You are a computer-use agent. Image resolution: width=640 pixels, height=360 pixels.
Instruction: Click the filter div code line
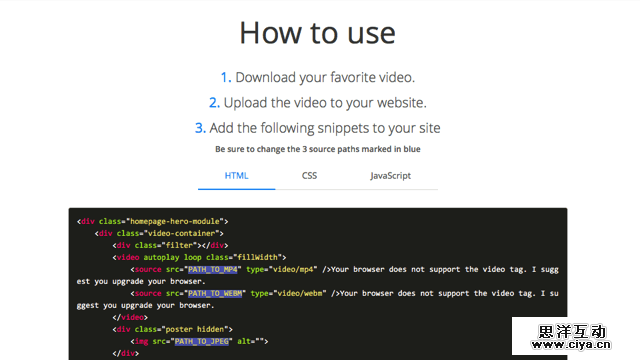170,245
